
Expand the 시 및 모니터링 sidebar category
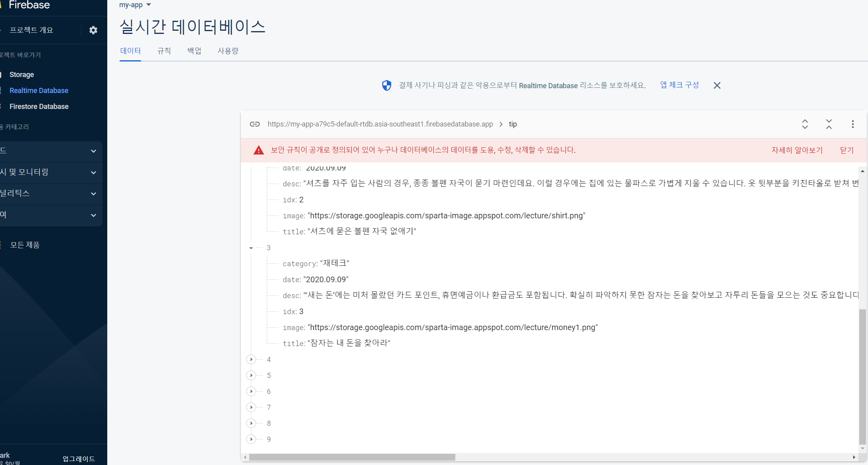pos(51,172)
